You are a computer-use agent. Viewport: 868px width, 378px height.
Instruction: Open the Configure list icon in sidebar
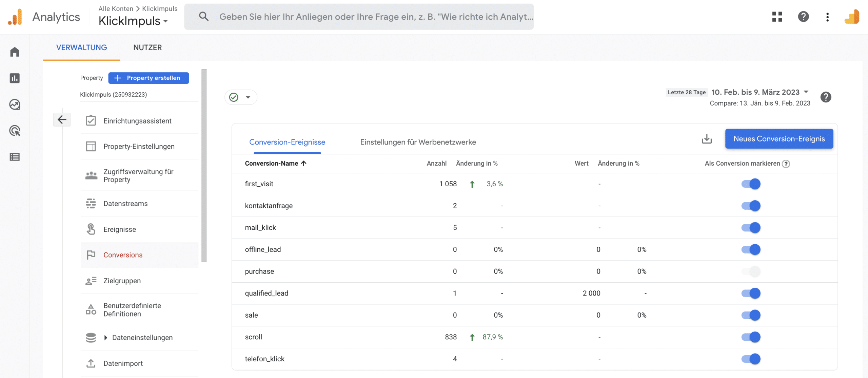click(x=15, y=157)
